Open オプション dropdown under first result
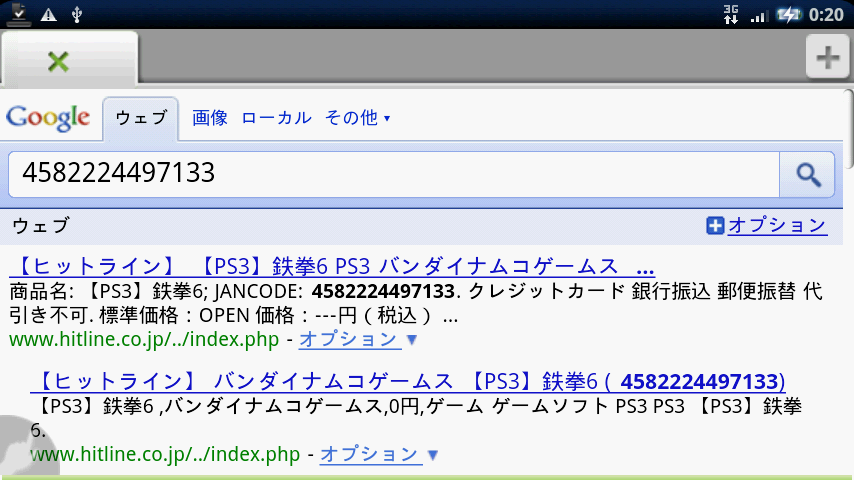Viewport: 854px width, 480px height. 358,339
